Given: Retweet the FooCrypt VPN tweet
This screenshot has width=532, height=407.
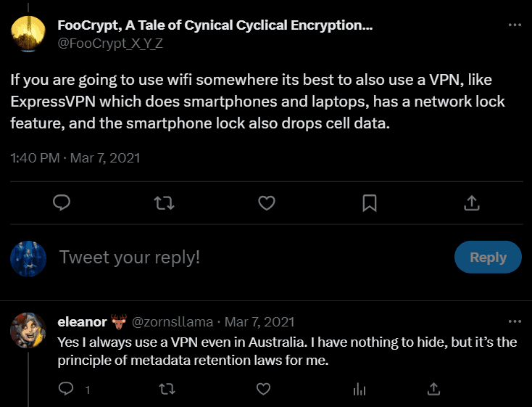Looking at the screenshot, I should tap(165, 202).
